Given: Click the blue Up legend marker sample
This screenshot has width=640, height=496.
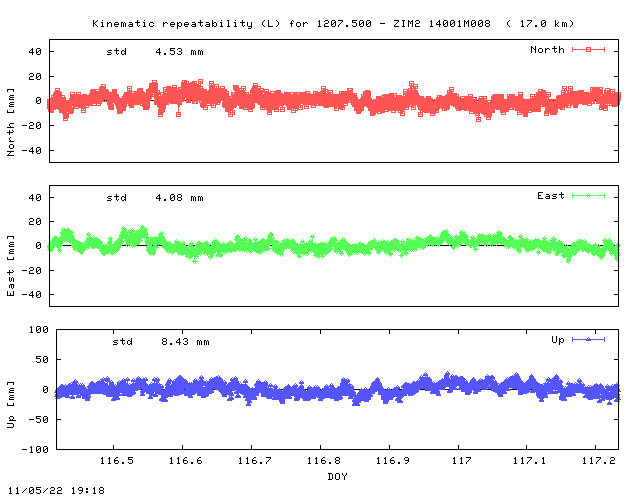Looking at the screenshot, I should click(588, 339).
